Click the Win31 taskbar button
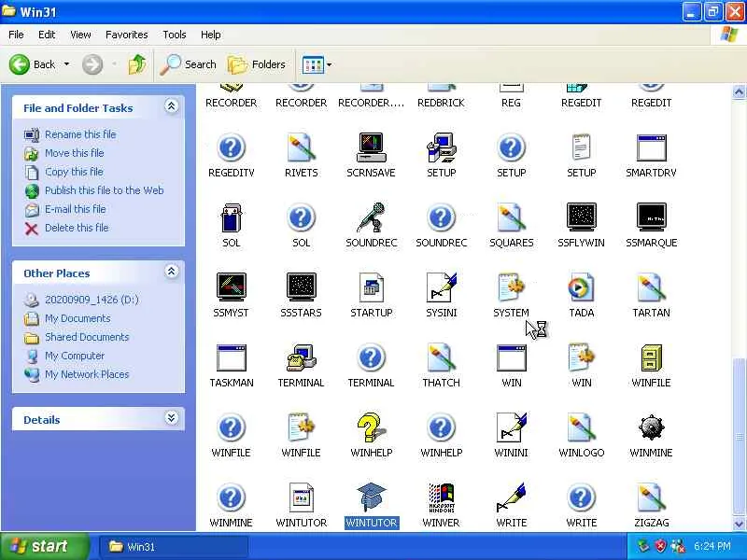The width and height of the screenshot is (747, 560). click(173, 547)
